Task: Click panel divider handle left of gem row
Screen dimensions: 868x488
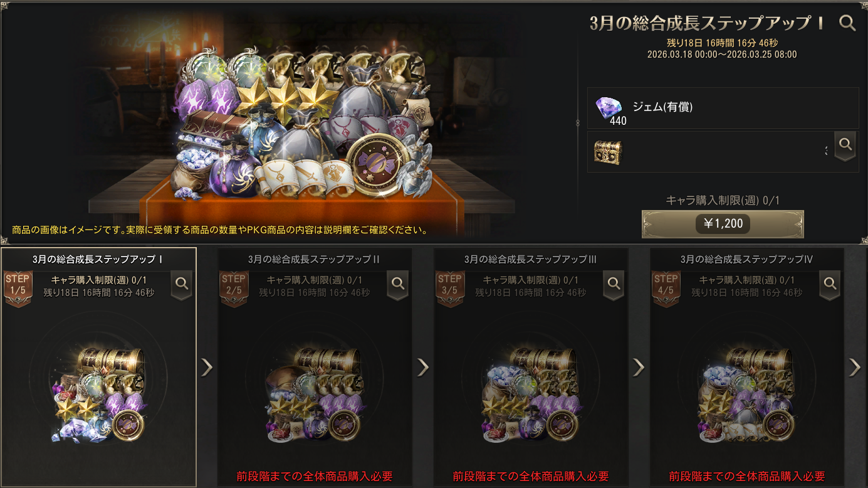Action: click(578, 124)
